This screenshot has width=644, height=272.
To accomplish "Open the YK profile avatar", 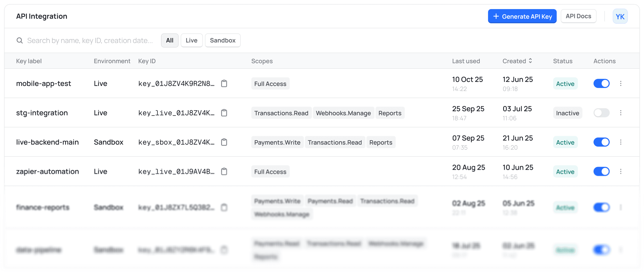I will pyautogui.click(x=620, y=16).
